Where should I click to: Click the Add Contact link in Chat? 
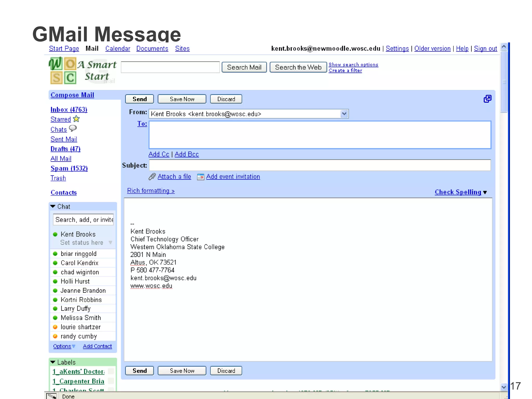click(97, 346)
